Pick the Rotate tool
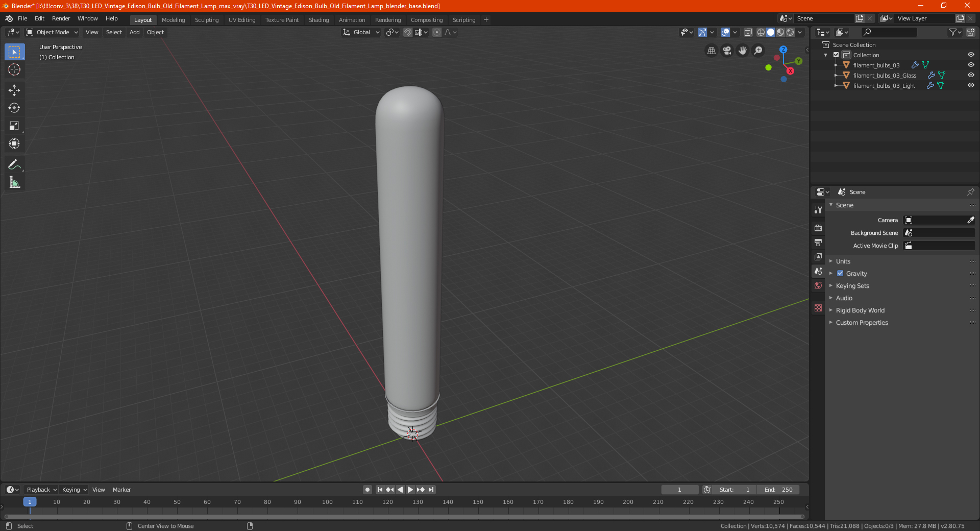This screenshot has width=980, height=531. [x=14, y=108]
